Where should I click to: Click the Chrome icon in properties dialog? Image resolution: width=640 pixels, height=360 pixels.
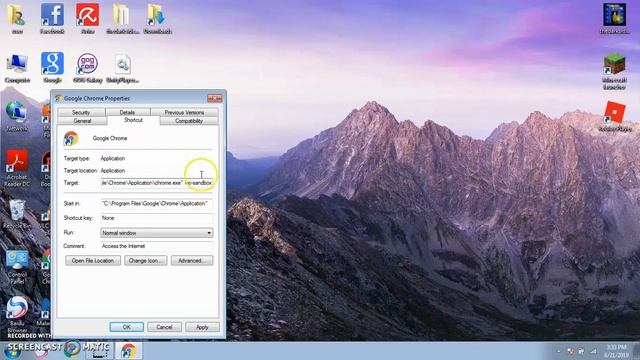[71, 138]
